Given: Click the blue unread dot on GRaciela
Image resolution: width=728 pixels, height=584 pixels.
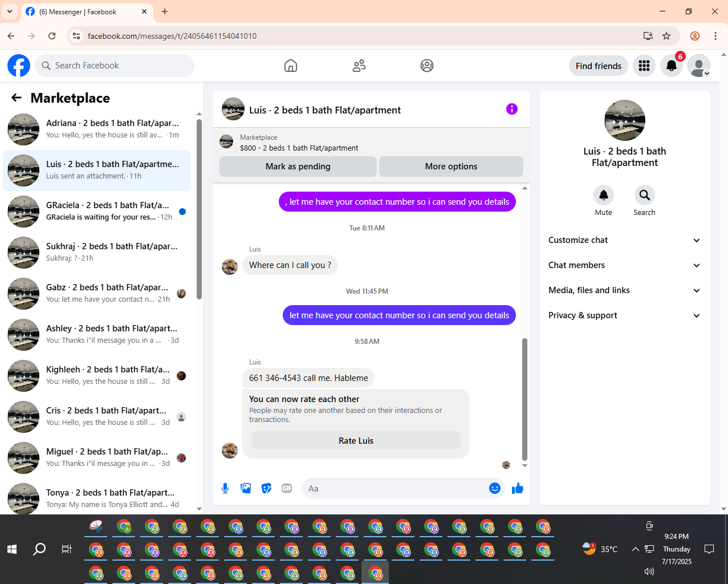Looking at the screenshot, I should click(x=182, y=212).
